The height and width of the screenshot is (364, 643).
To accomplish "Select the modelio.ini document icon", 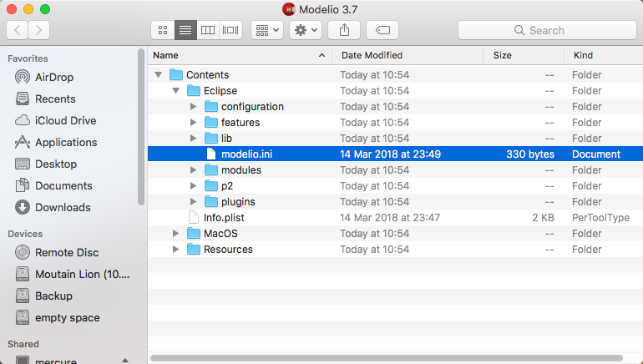I will pyautogui.click(x=211, y=154).
